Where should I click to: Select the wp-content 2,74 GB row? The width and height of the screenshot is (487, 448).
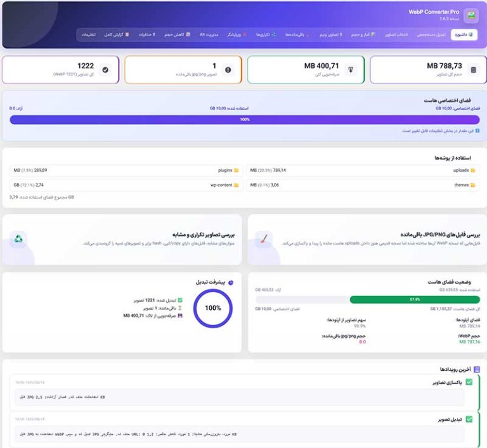pos(126,185)
